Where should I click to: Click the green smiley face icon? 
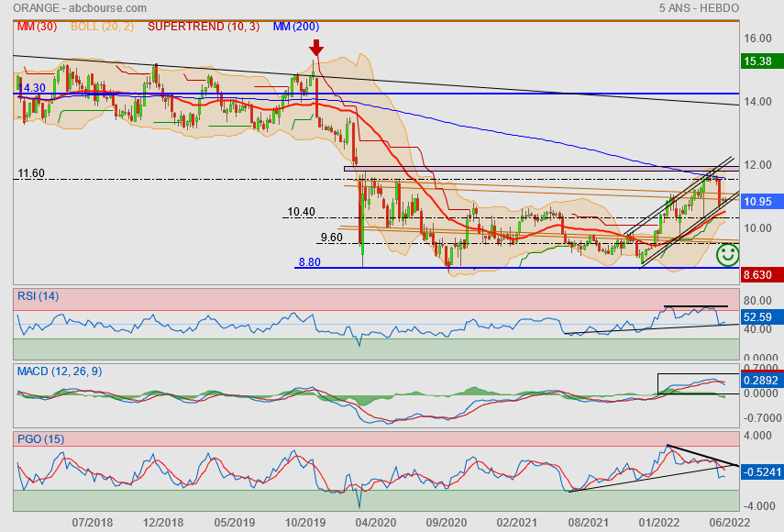click(727, 254)
